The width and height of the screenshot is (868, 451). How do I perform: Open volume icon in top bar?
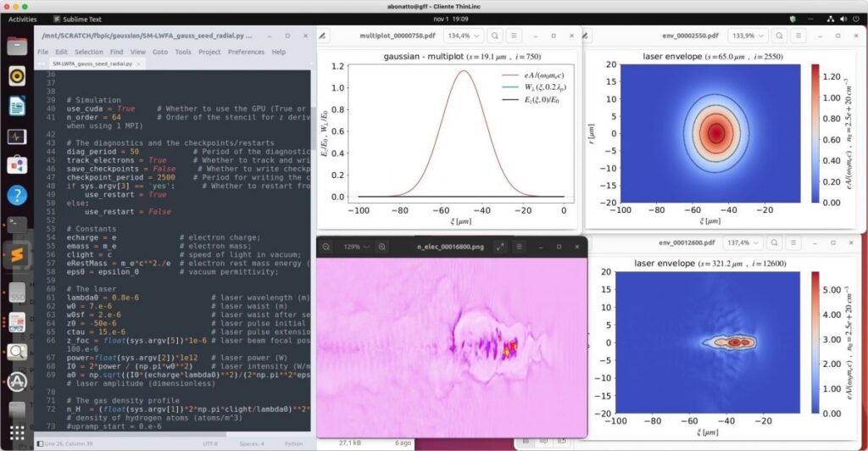click(843, 19)
